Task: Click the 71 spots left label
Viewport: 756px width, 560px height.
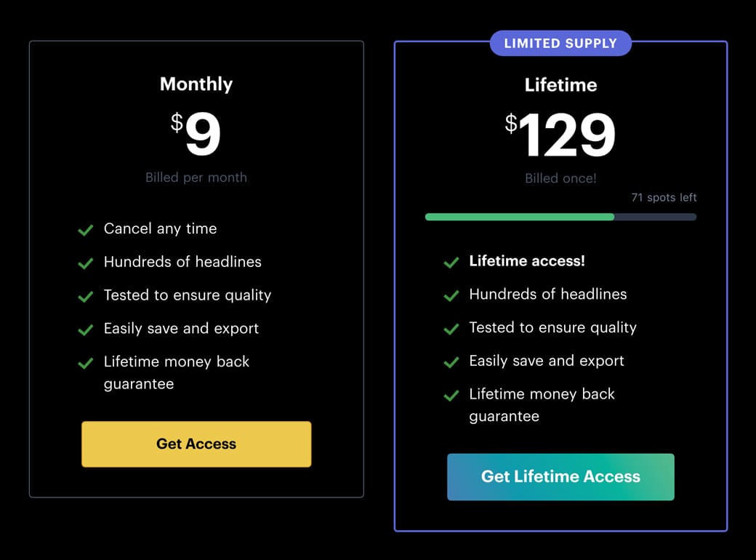Action: point(664,198)
